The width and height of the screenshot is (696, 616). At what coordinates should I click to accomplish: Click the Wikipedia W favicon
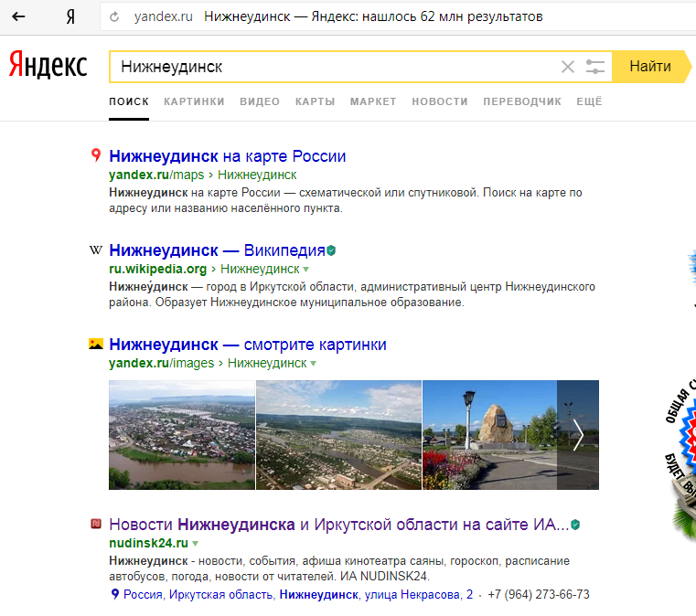(x=95, y=250)
